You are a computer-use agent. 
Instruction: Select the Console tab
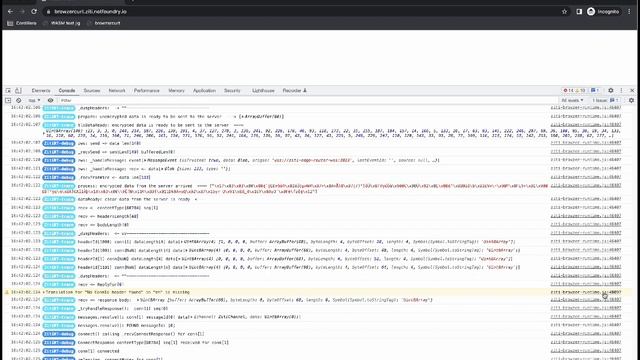[x=67, y=91]
